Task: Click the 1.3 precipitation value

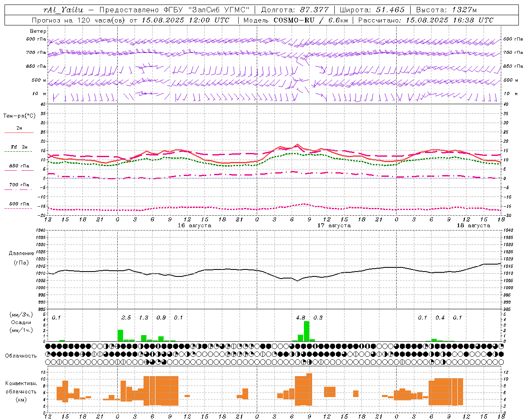Action: [144, 317]
